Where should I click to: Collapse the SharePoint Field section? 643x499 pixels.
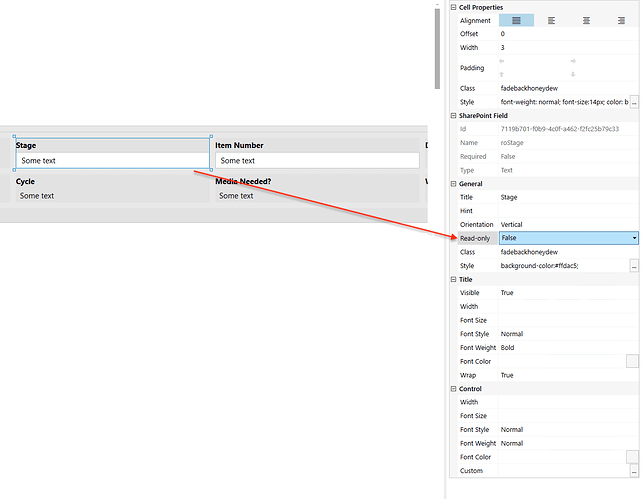(x=453, y=116)
